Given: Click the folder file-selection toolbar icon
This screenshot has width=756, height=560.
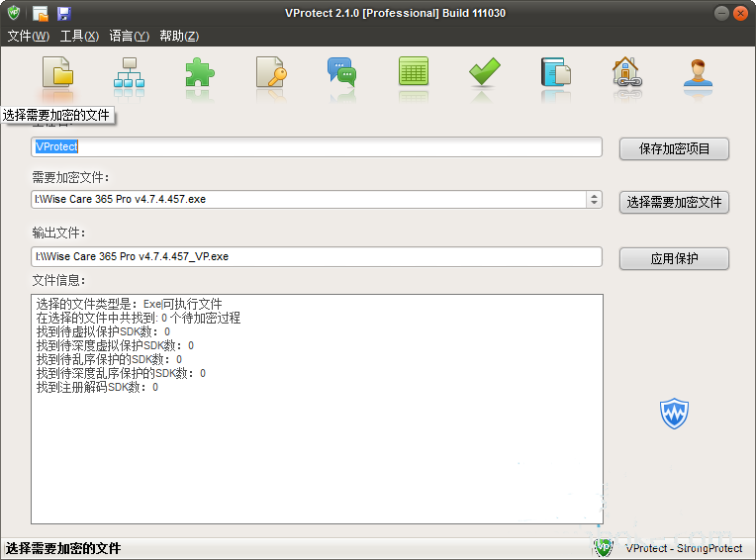Looking at the screenshot, I should [x=58, y=74].
